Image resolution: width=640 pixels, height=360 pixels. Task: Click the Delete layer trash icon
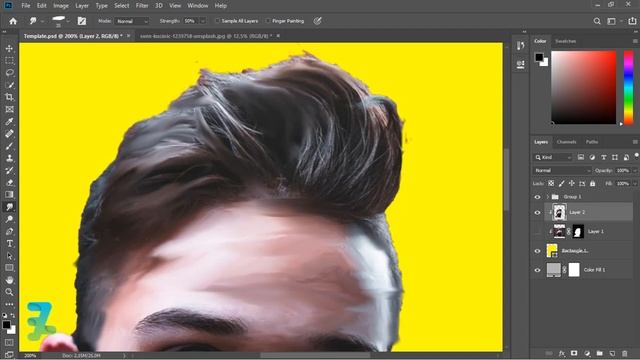624,353
